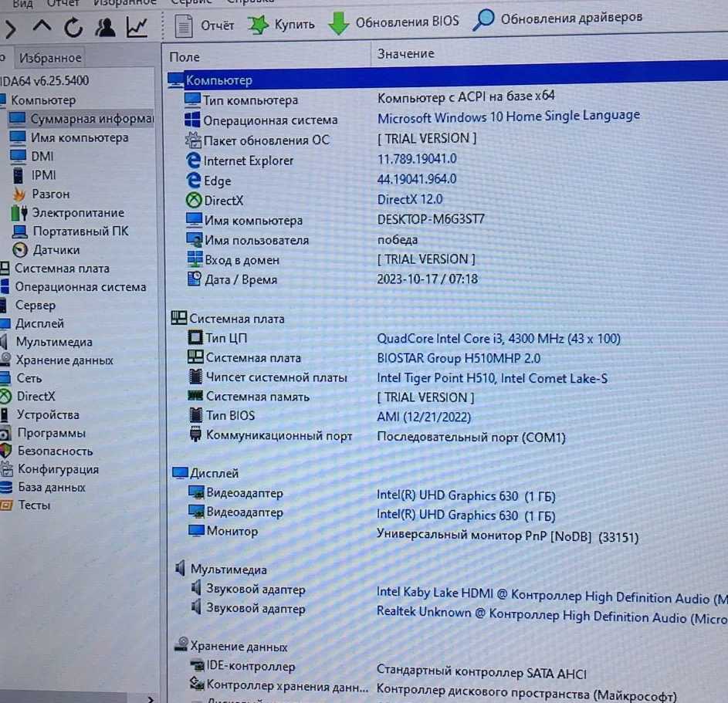Click the Контроллер хранения данных row icon
The image size is (728, 703).
click(198, 683)
